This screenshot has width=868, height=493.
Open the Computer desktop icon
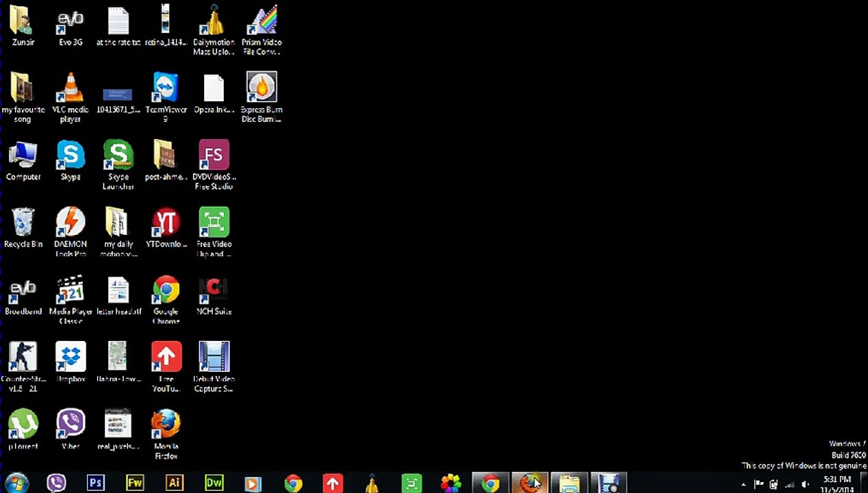tap(23, 162)
